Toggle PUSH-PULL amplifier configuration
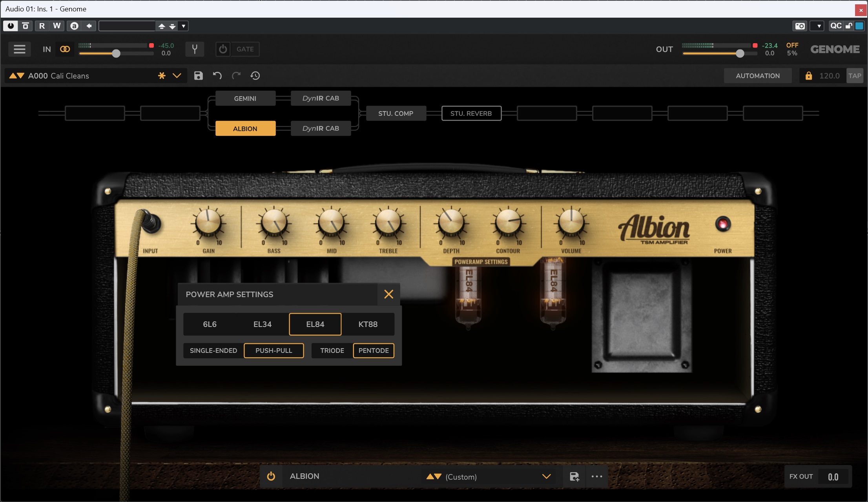868x502 pixels. click(x=272, y=350)
